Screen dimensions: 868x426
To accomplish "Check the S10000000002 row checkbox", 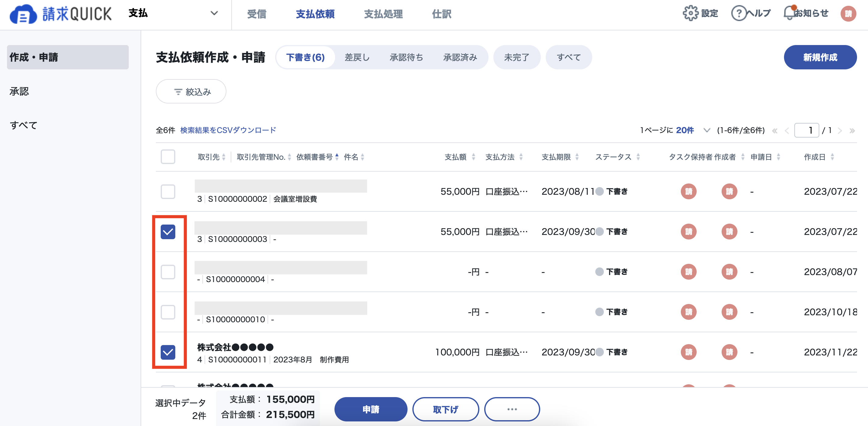I will [x=168, y=192].
